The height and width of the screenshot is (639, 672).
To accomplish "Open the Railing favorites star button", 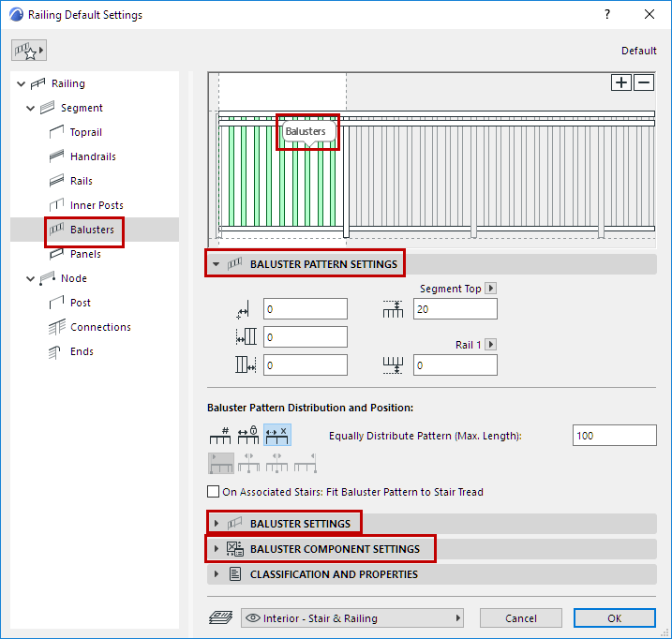I will click(x=29, y=51).
